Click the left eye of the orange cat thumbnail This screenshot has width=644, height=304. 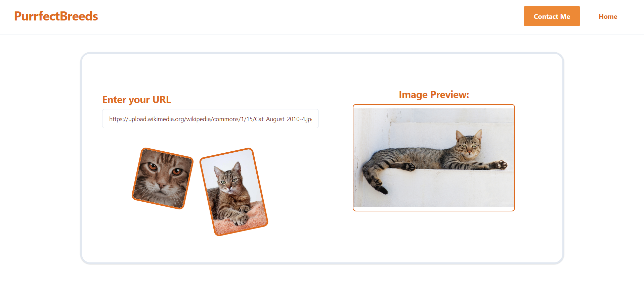click(153, 166)
